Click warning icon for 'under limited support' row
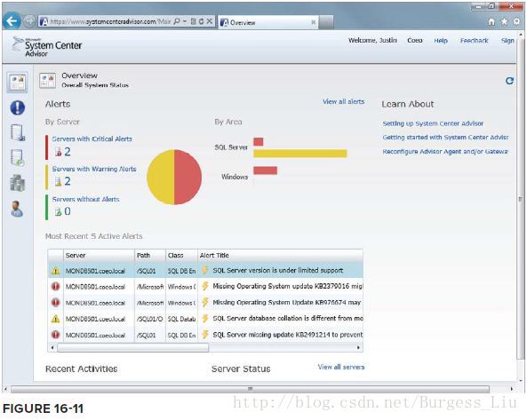The image size is (527, 420). pos(55,271)
